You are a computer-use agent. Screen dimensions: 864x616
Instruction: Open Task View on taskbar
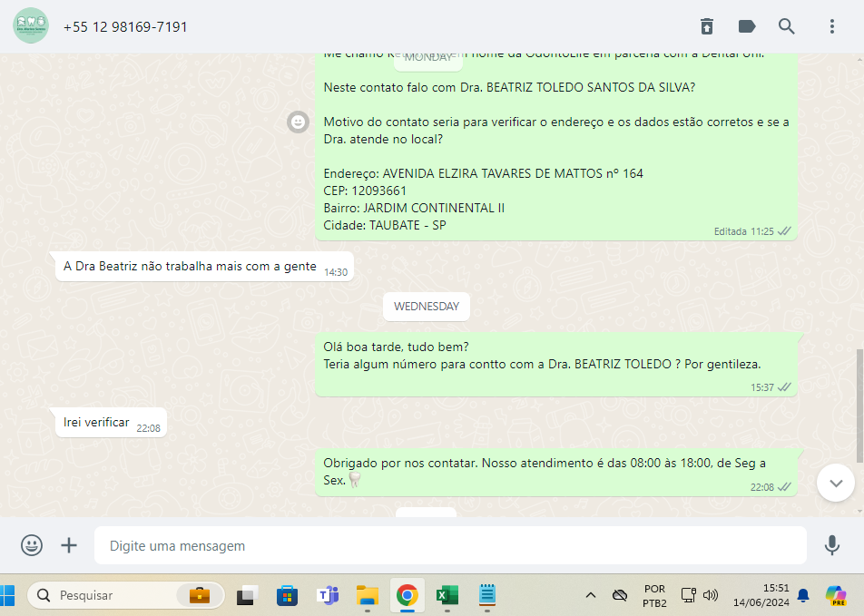(248, 595)
